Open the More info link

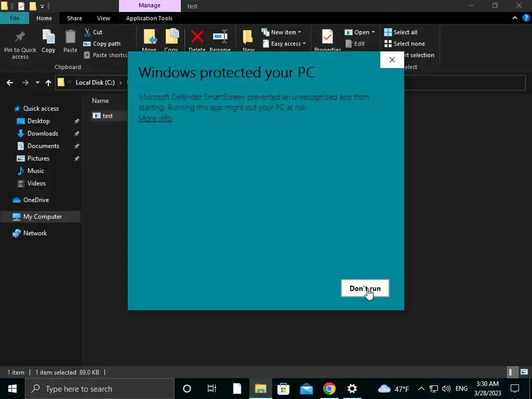(x=155, y=118)
